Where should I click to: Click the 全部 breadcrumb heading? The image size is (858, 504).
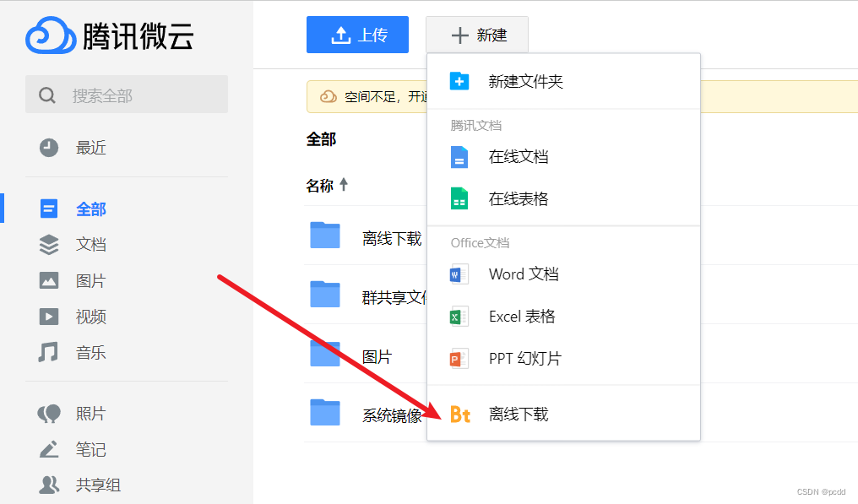(321, 139)
